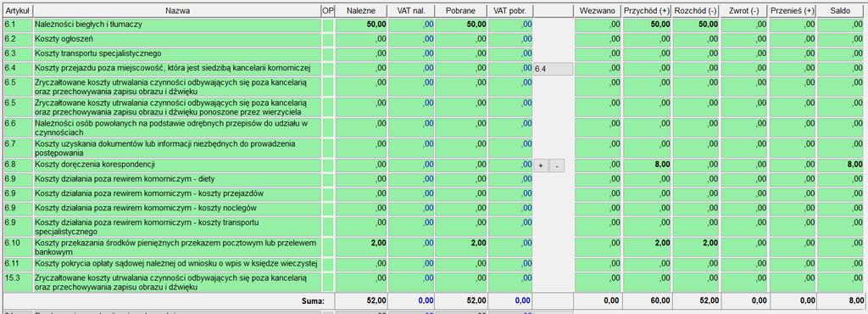Image resolution: width=868 pixels, height=314 pixels.
Task: Click the VAT nal. column header
Action: pos(411,10)
